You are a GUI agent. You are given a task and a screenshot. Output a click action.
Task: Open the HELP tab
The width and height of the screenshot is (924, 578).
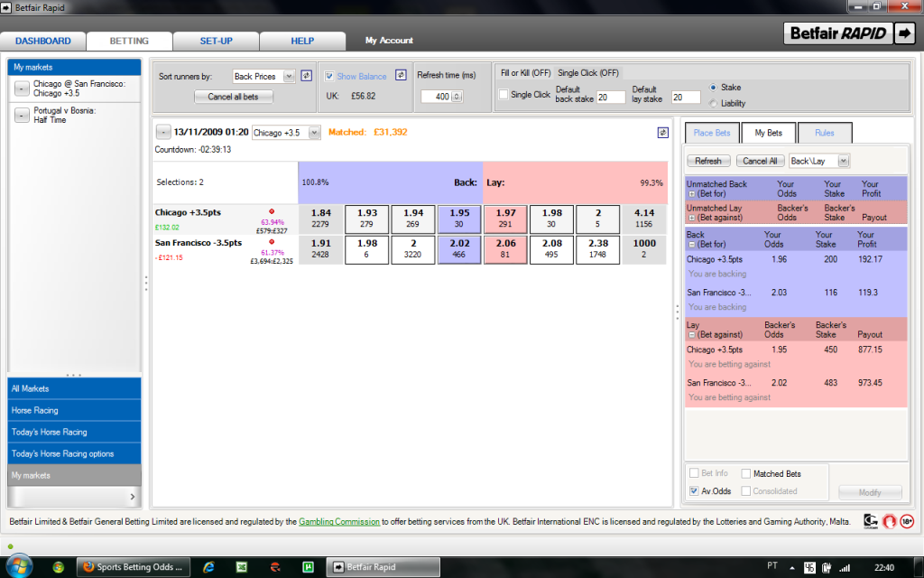click(x=302, y=42)
